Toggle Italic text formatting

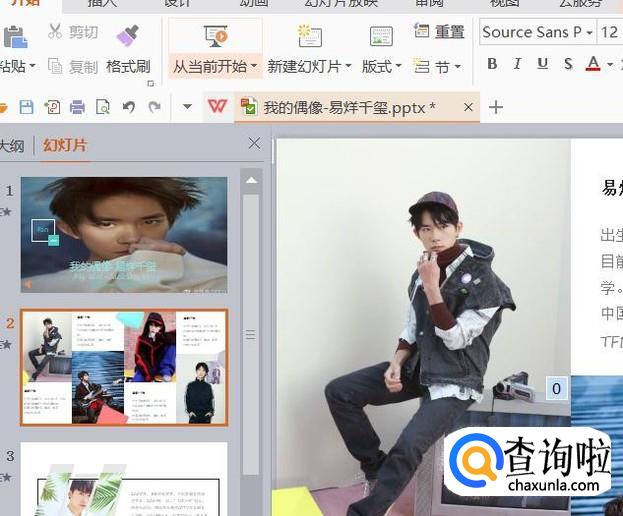click(x=517, y=64)
